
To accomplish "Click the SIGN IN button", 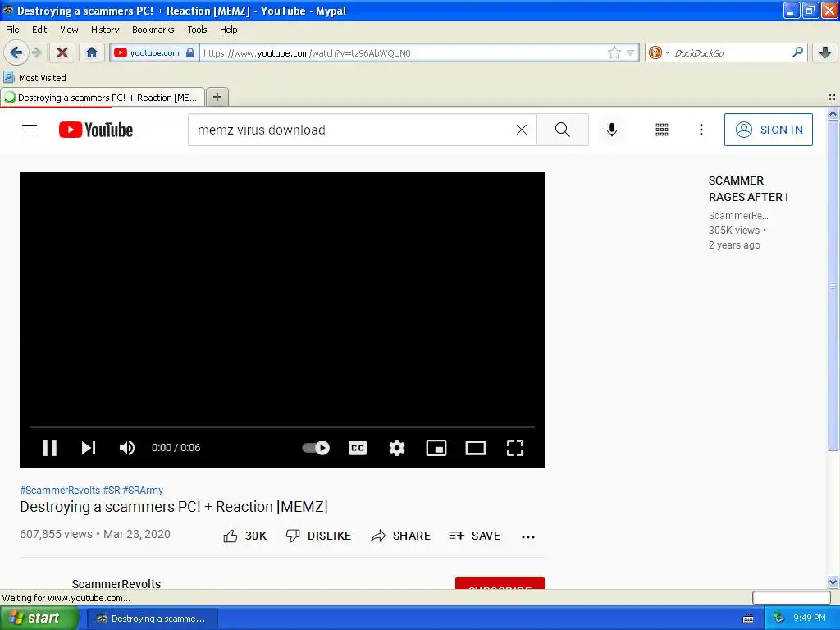I will point(768,130).
